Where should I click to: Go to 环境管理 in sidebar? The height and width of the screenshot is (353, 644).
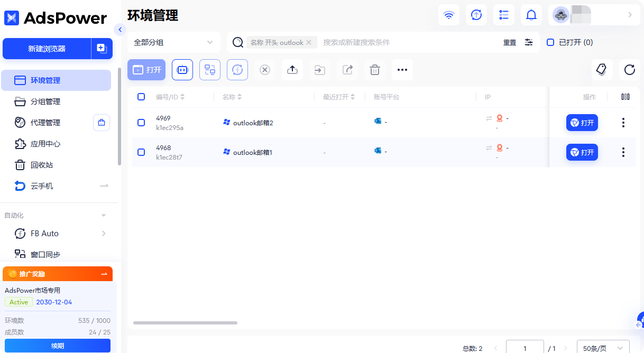click(56, 80)
